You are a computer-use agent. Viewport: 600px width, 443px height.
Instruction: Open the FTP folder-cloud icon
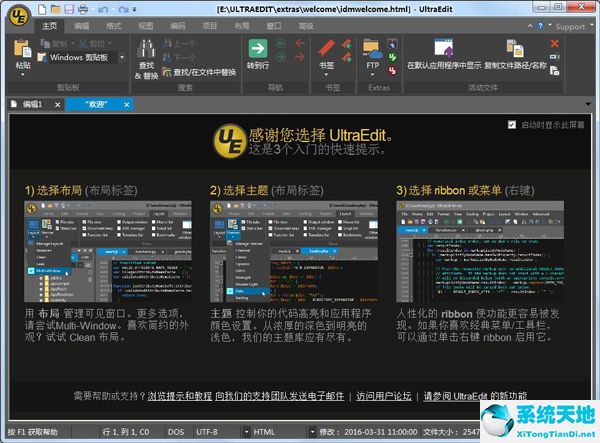[x=373, y=49]
